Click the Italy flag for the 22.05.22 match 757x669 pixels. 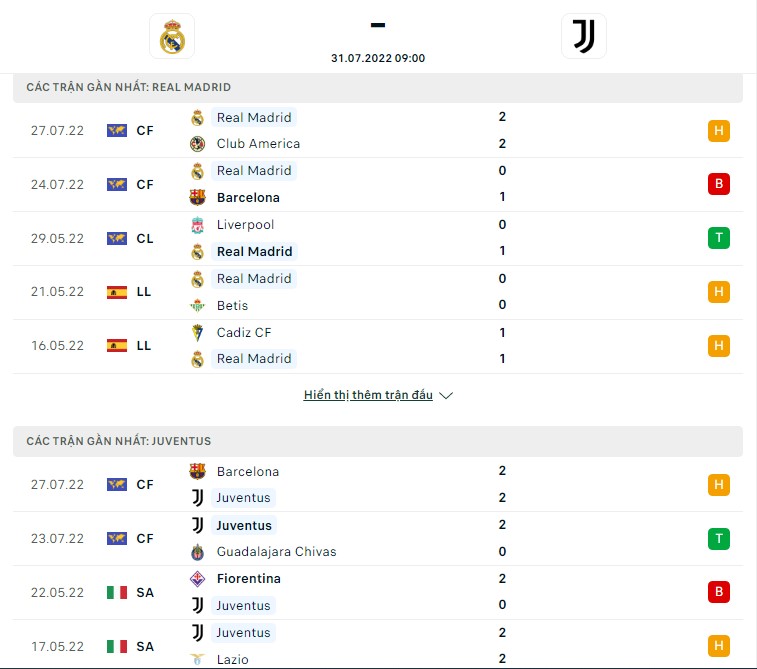coord(117,592)
